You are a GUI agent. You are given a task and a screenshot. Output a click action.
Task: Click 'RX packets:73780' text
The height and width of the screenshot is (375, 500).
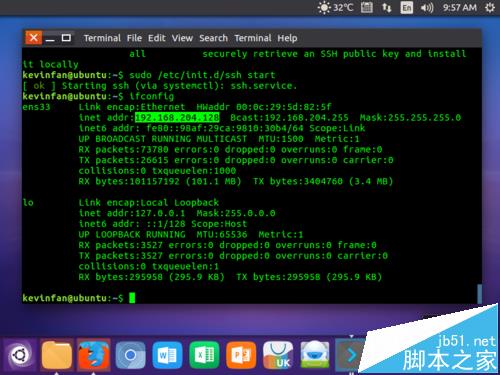[x=123, y=149]
